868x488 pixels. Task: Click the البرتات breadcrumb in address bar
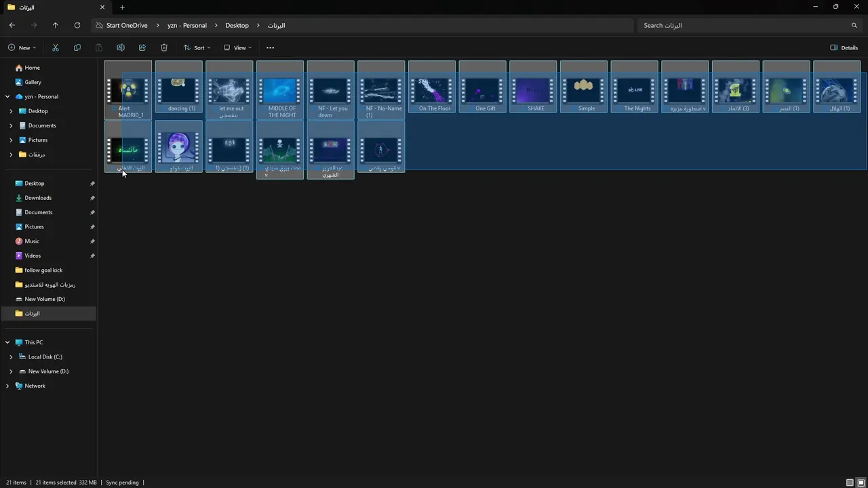tap(276, 25)
